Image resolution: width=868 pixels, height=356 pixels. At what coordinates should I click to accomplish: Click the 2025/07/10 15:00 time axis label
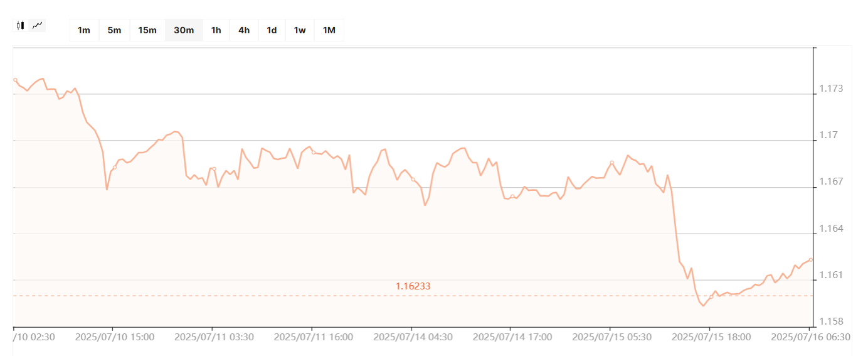coord(115,337)
